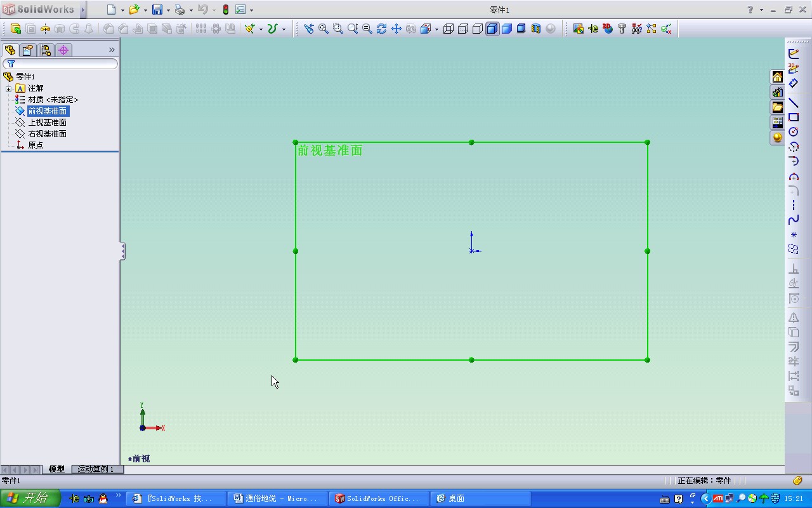Viewport: 812px width, 508px height.
Task: Expand the 注解 tree node
Action: [x=8, y=88]
